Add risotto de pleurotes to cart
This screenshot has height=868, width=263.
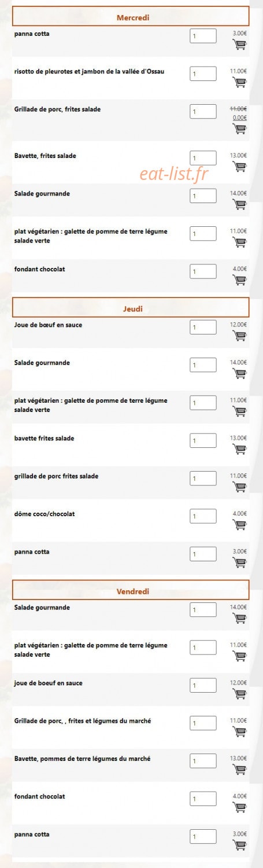click(x=239, y=83)
